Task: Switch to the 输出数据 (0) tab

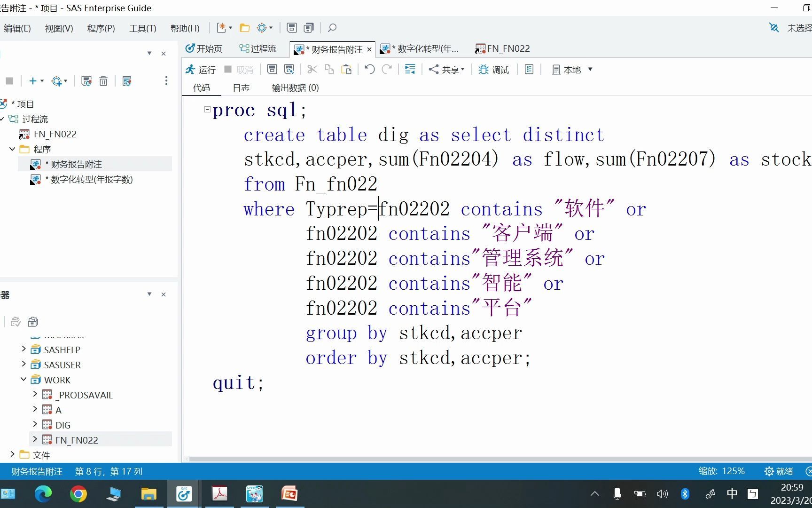Action: tap(295, 88)
